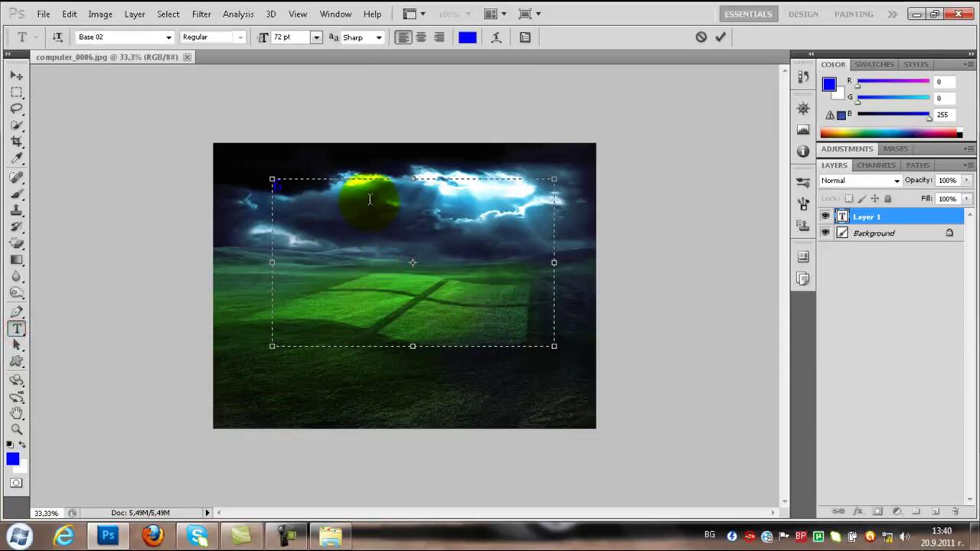
Task: Click the blue text color swatch
Action: (x=467, y=37)
